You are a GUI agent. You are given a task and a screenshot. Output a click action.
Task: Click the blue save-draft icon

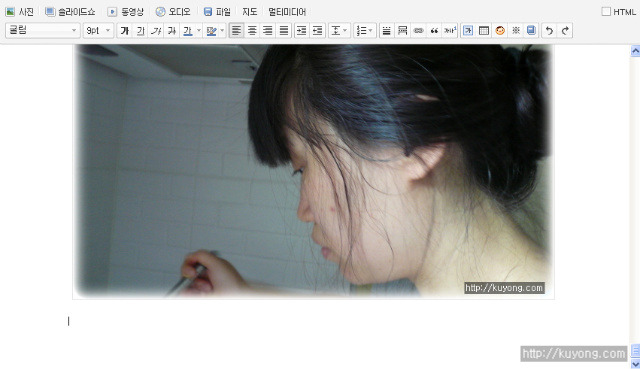[x=531, y=31]
